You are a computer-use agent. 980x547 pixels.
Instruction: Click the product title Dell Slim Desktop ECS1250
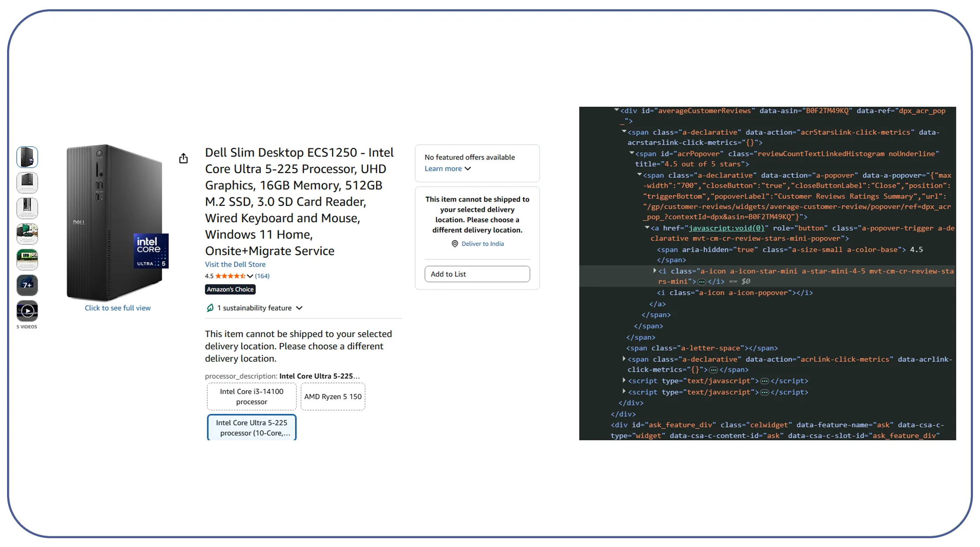(299, 202)
